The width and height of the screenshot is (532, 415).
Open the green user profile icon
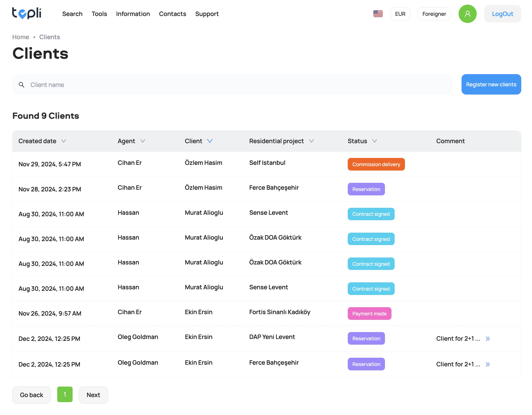point(467,14)
